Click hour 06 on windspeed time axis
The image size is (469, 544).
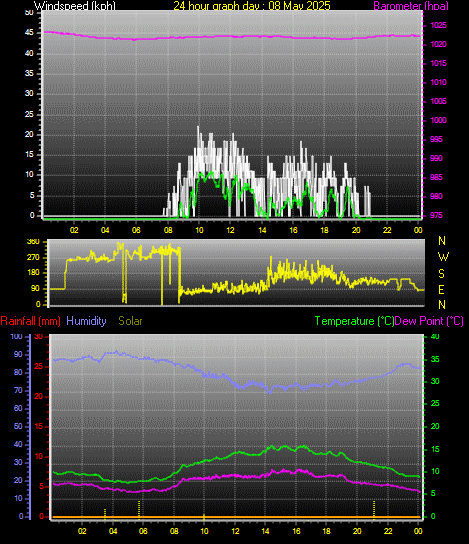click(x=136, y=230)
